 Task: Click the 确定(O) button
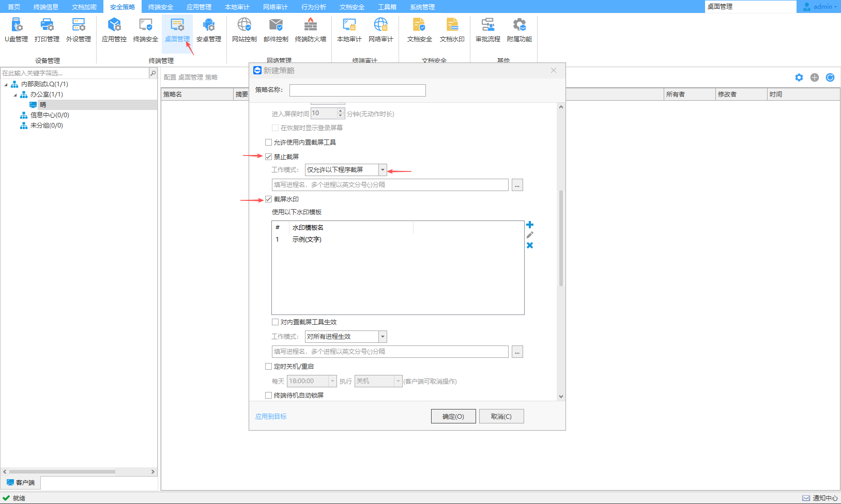point(453,416)
